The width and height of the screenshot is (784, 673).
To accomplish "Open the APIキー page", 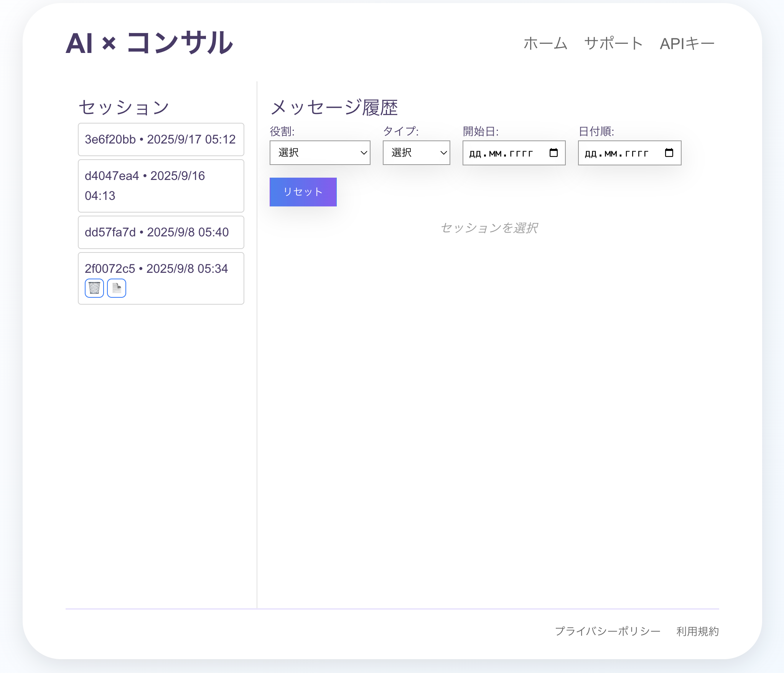I will click(x=687, y=43).
